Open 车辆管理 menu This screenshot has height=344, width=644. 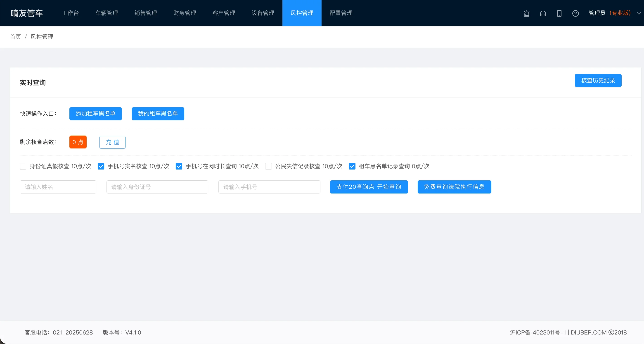click(x=107, y=13)
